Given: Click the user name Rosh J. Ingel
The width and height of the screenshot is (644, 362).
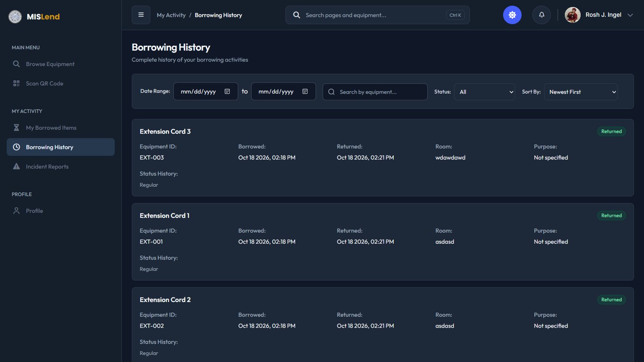Looking at the screenshot, I should 603,15.
